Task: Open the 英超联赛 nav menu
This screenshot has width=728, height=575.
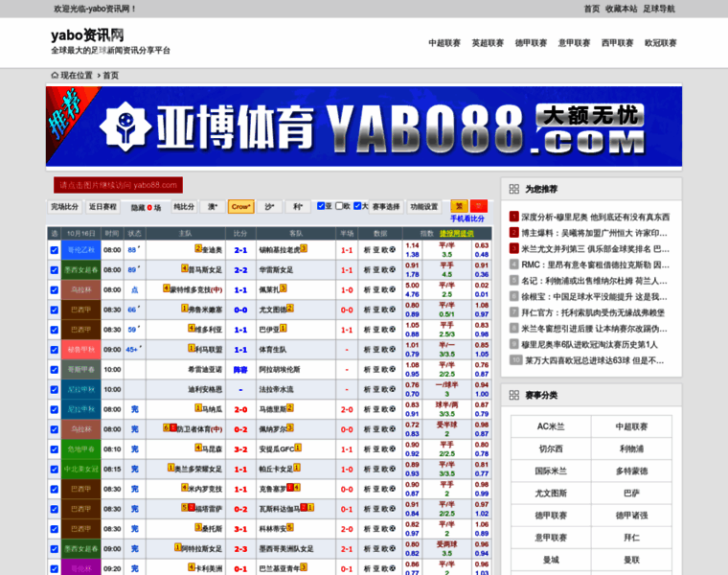Action: click(488, 43)
